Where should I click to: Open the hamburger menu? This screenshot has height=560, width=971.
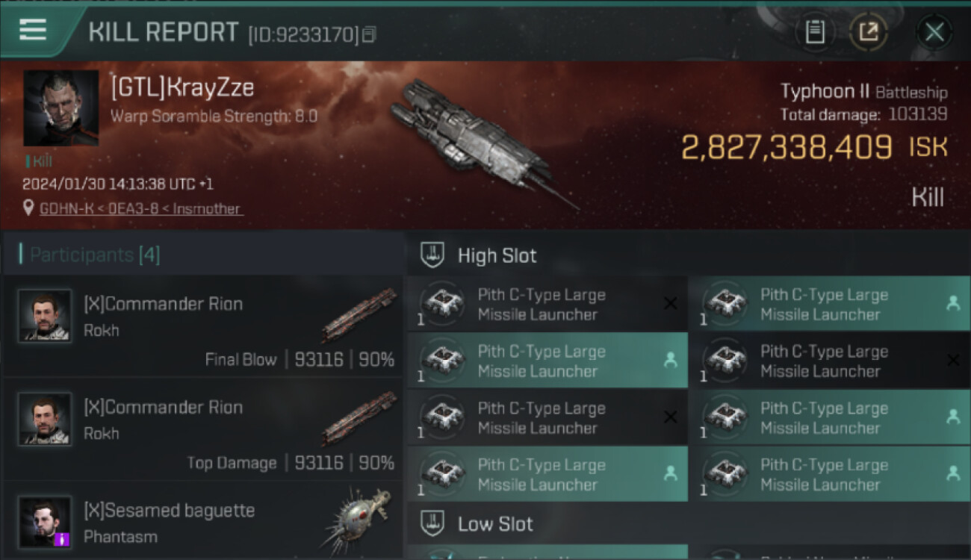click(32, 31)
